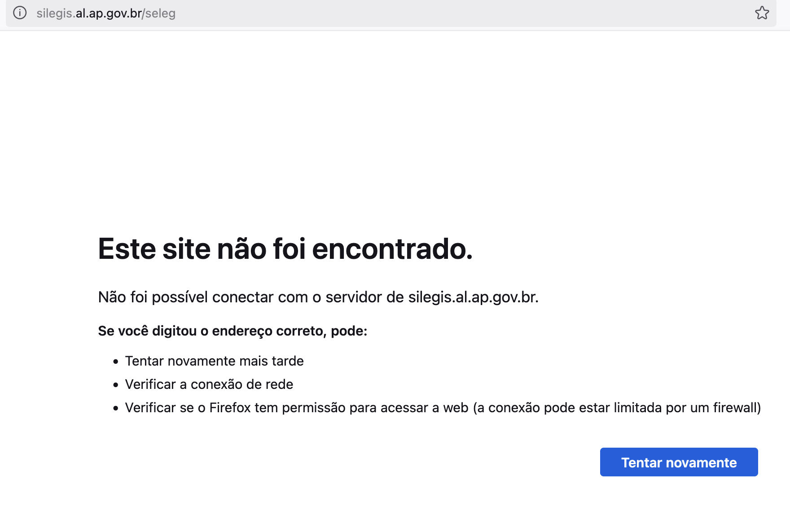Screen dimensions: 790x532
Task: Click the heading 'Este site não foi encontrado.'
Action: click(x=285, y=249)
